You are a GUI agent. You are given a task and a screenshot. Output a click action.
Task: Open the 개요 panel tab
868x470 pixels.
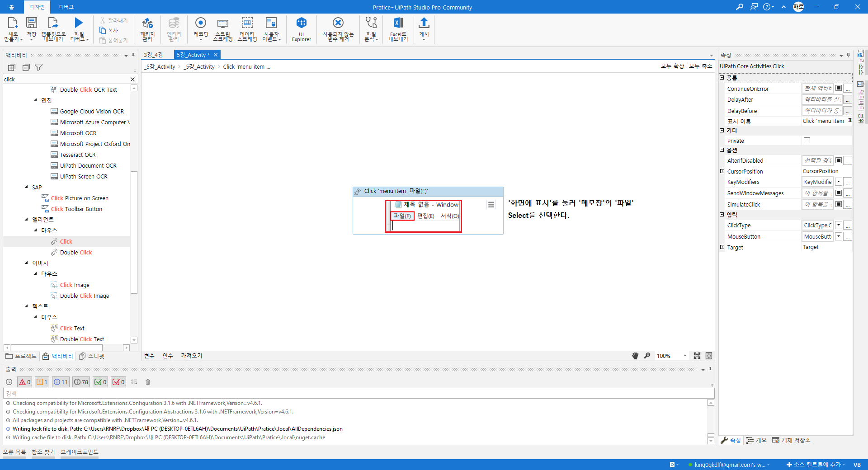756,440
